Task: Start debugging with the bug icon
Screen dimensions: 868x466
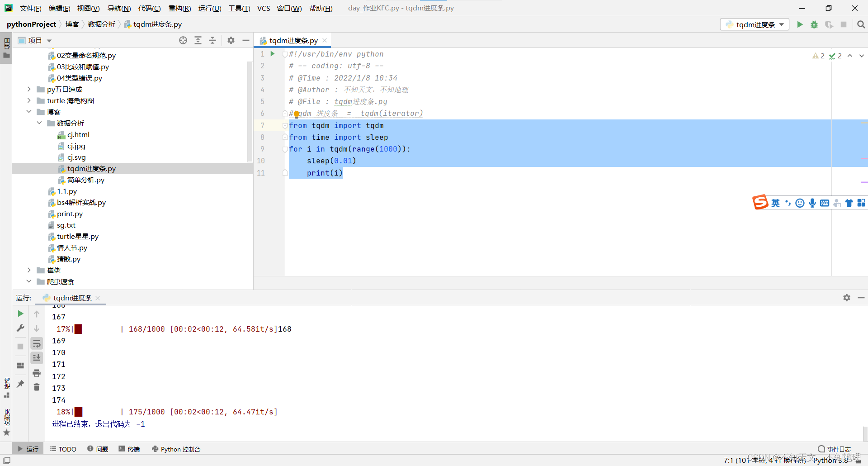Action: 814,24
